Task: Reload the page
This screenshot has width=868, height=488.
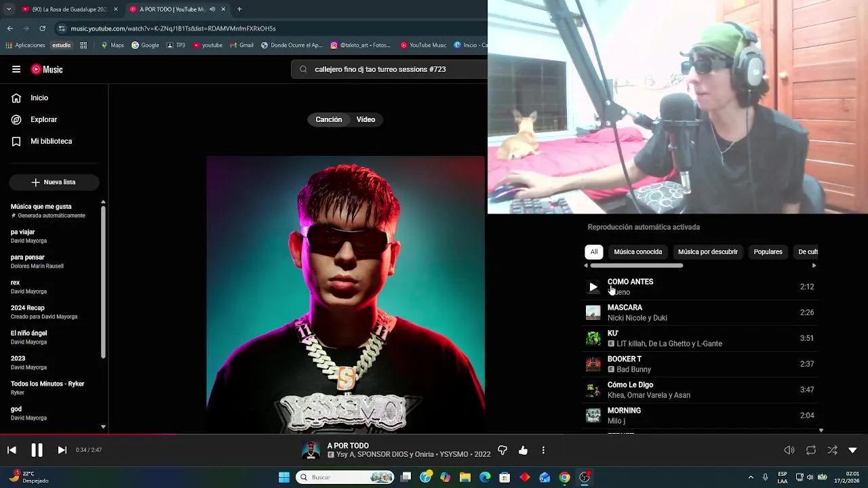Action: [43, 28]
